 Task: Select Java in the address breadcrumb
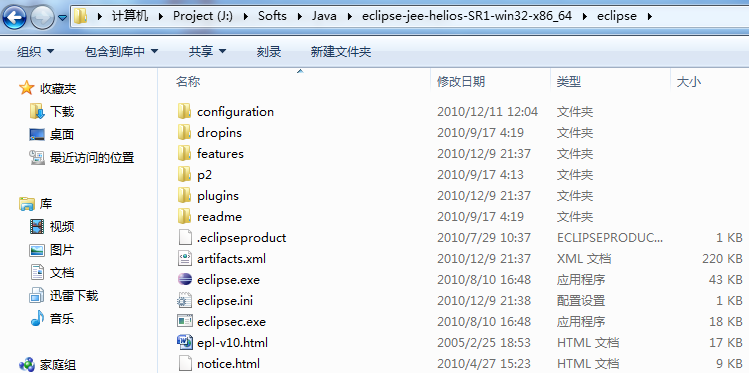pos(324,16)
